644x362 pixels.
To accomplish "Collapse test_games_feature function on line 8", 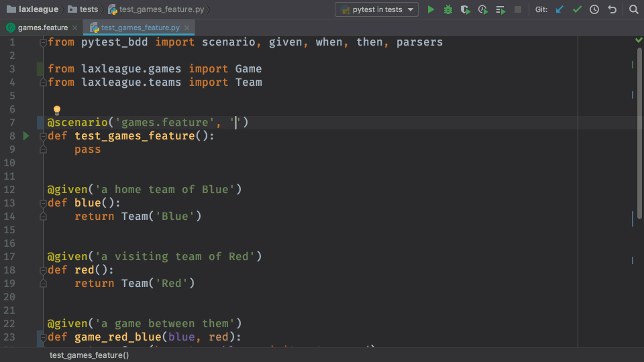I will pos(43,136).
